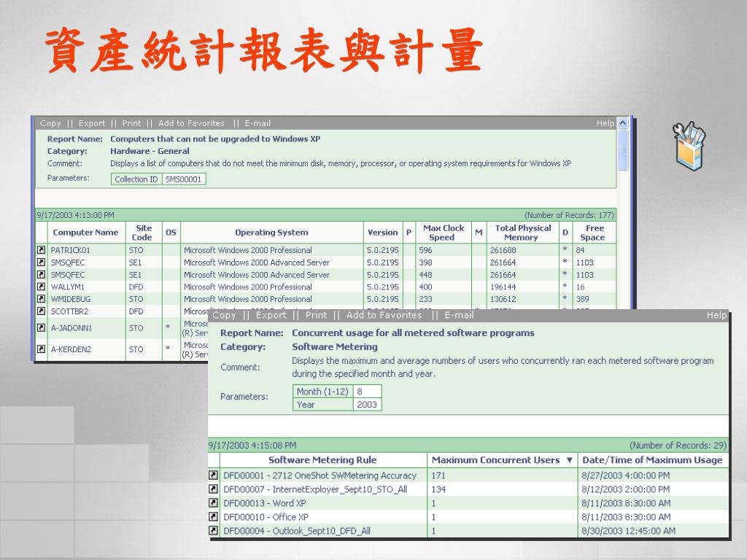Select computer name A-KERDEN2
747x560 pixels.
tap(71, 349)
